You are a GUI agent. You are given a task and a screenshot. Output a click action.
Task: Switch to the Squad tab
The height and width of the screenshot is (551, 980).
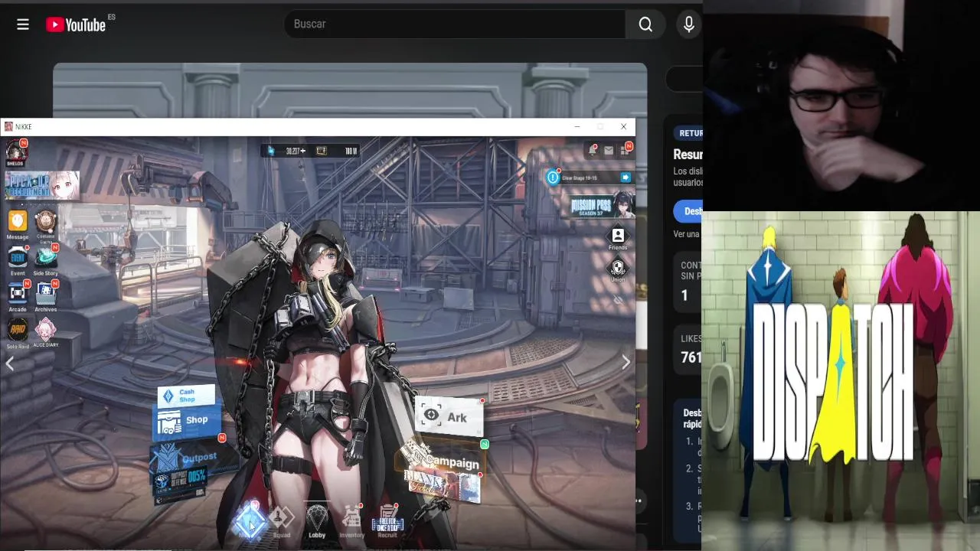click(282, 522)
